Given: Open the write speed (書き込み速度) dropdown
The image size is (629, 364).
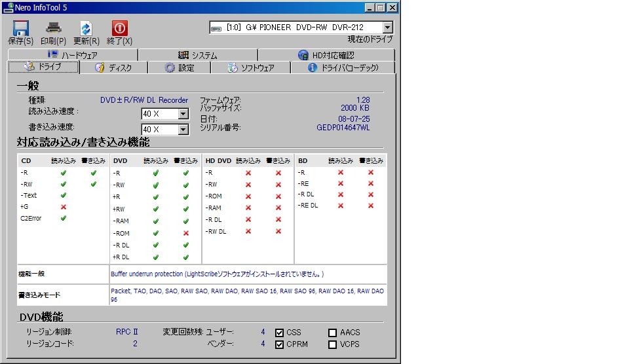Looking at the screenshot, I should [183, 130].
